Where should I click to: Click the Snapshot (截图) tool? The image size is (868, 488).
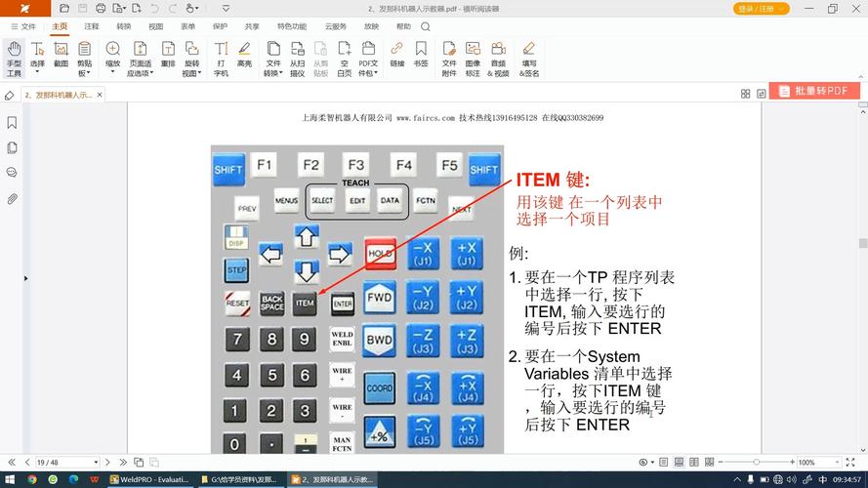click(61, 55)
